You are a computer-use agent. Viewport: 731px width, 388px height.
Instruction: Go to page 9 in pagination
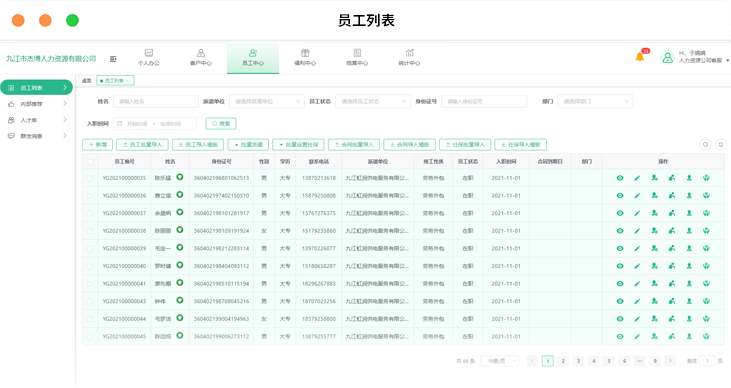[x=655, y=361]
